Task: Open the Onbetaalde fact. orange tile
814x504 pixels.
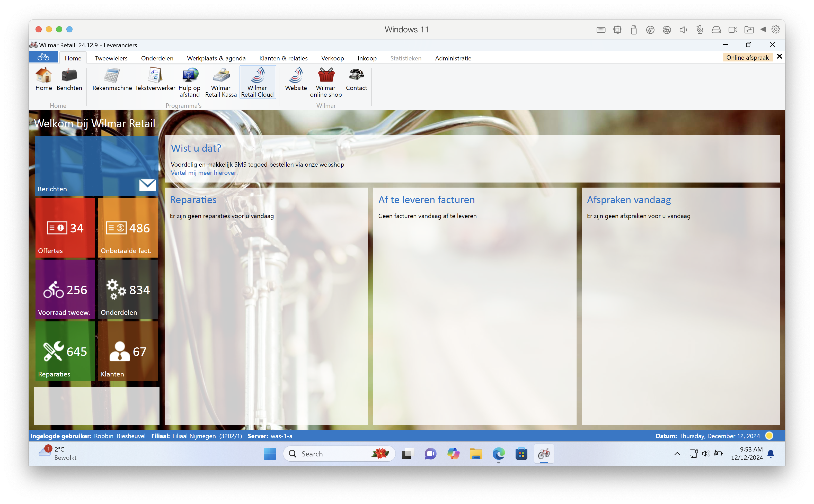Action: (x=128, y=228)
